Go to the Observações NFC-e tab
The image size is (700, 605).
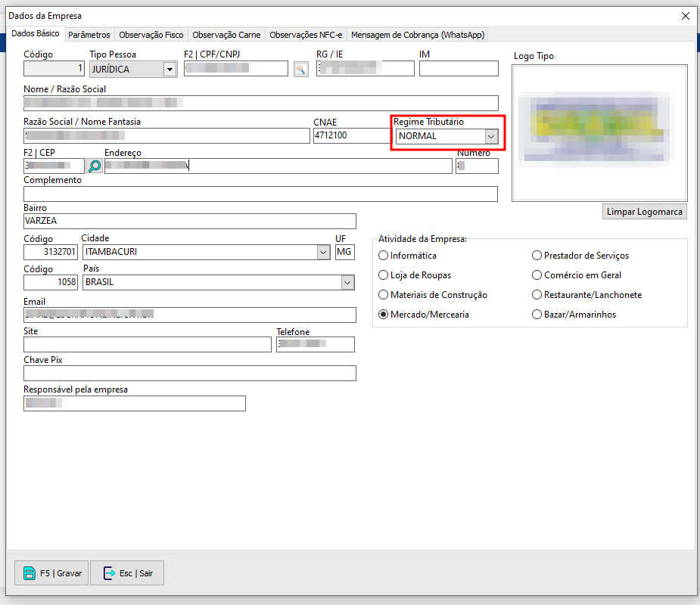(306, 35)
